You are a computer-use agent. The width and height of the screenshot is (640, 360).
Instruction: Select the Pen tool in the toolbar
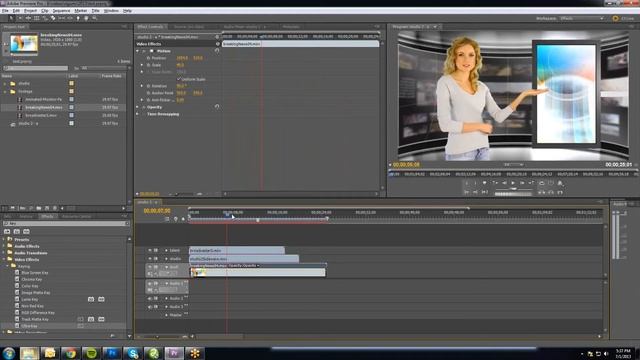78,18
